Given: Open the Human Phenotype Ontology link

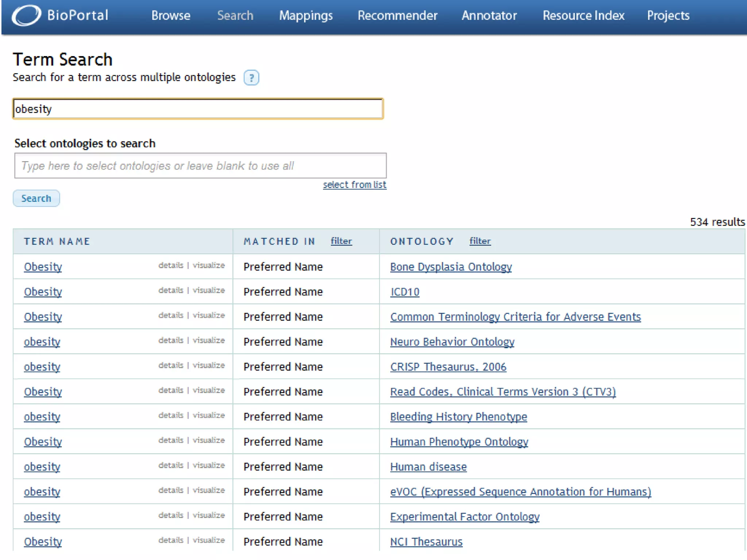Looking at the screenshot, I should click(459, 442).
